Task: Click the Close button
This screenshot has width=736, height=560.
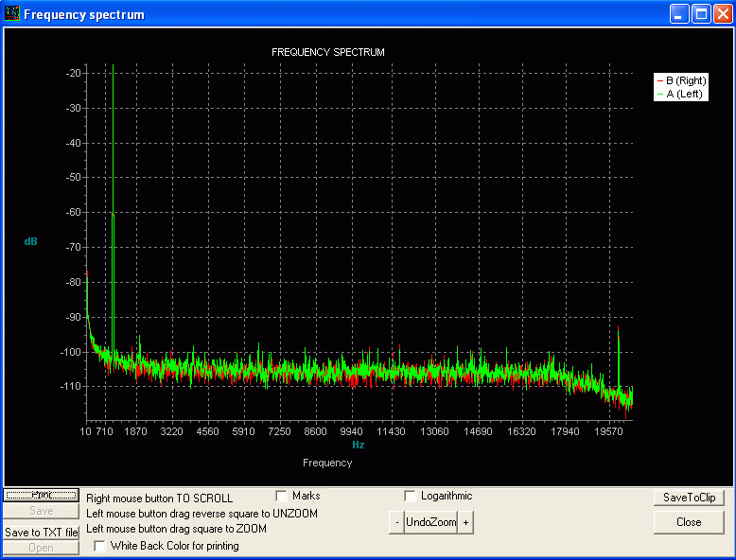Action: 689,522
